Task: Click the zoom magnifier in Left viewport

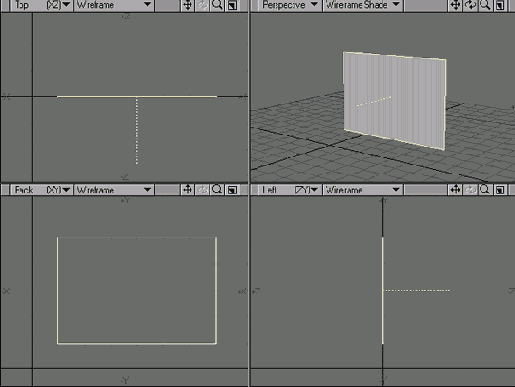Action: pos(485,190)
